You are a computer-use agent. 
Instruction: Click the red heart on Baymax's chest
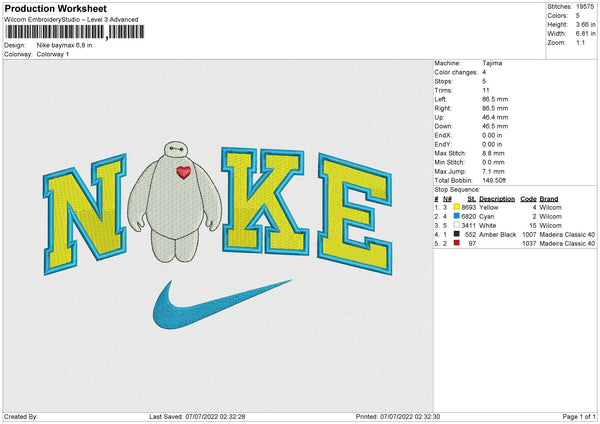[184, 172]
